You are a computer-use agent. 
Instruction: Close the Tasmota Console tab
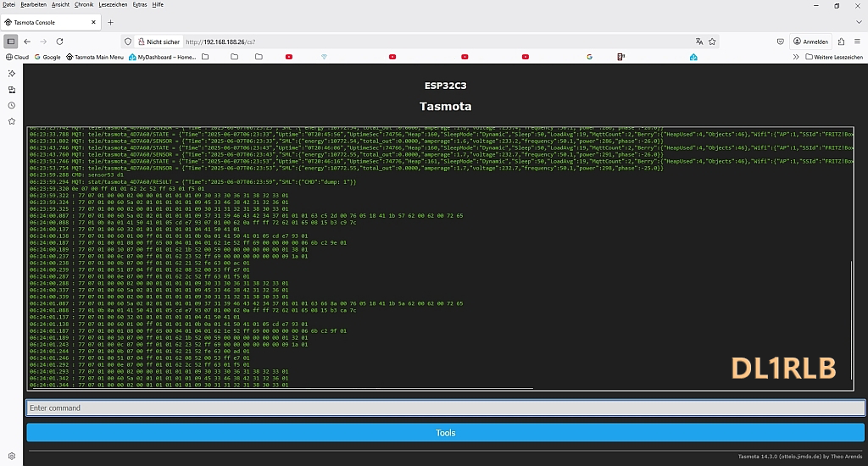[93, 23]
